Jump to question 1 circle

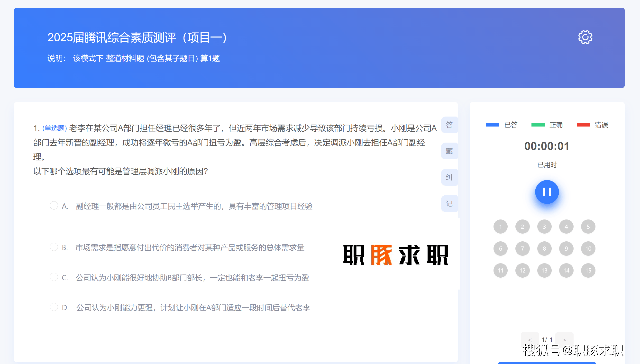[x=501, y=227]
